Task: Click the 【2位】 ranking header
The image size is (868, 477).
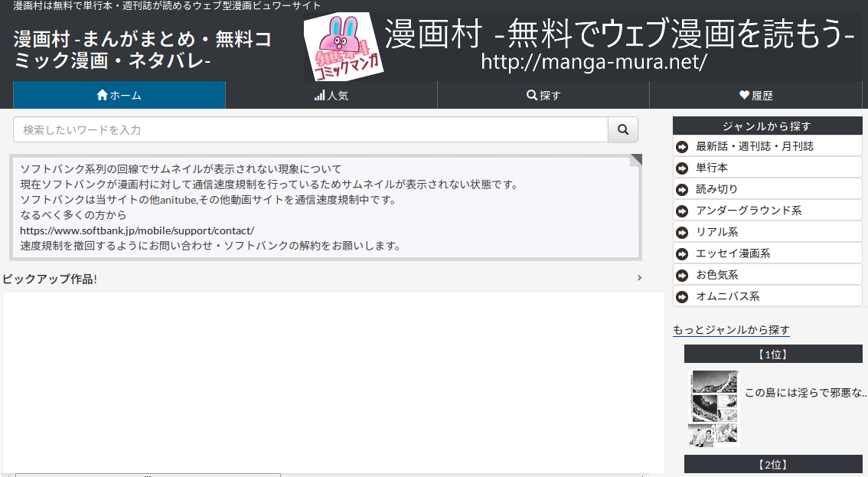Action: pos(773,464)
